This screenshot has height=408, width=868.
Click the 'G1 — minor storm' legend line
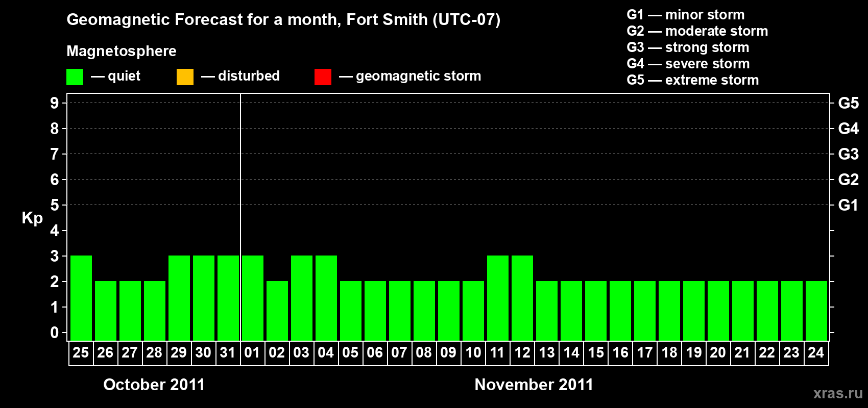click(686, 15)
